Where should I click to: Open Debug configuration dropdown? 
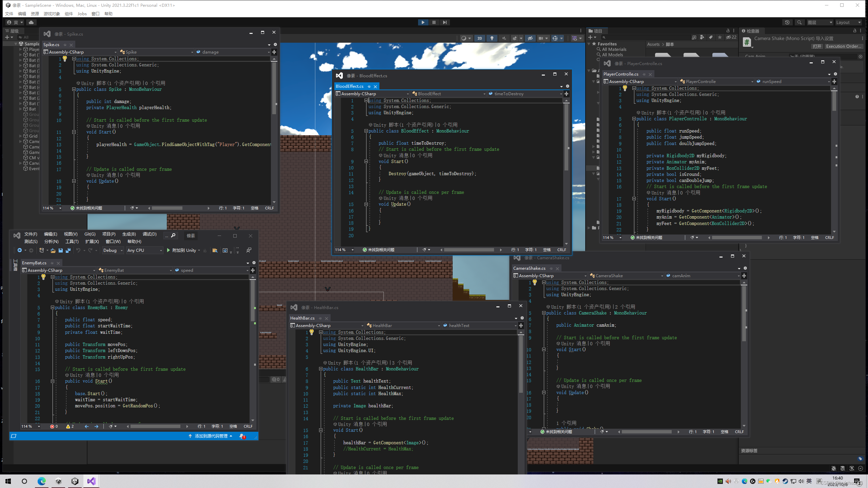coord(113,250)
